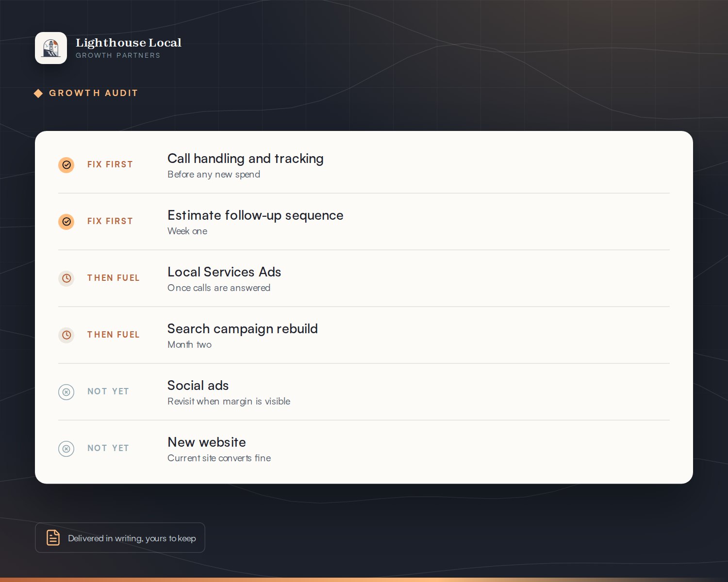Viewport: 728px width, 582px height.
Task: Click the orange diamond beside Growth Audit
Action: pyautogui.click(x=38, y=93)
